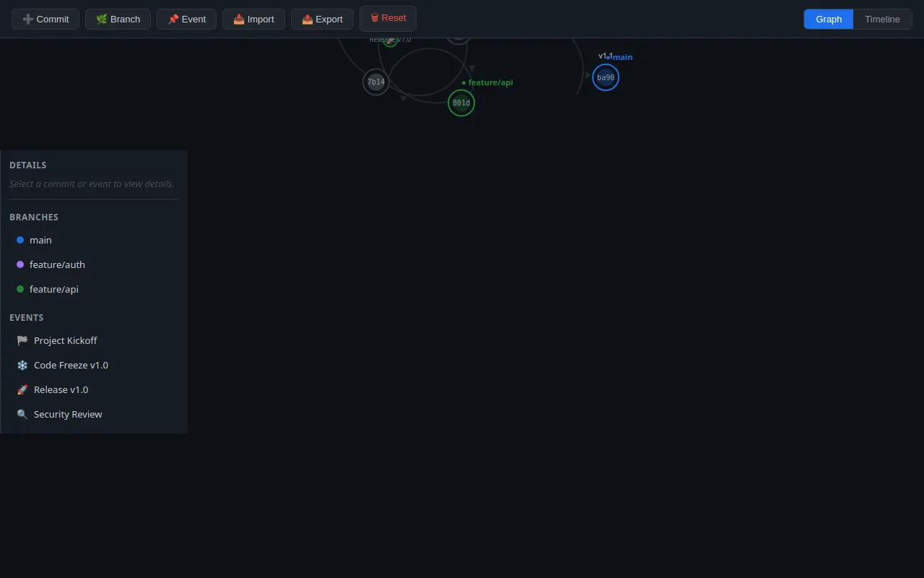Add a new Event via toolbar
This screenshot has height=578, width=924.
click(x=186, y=20)
